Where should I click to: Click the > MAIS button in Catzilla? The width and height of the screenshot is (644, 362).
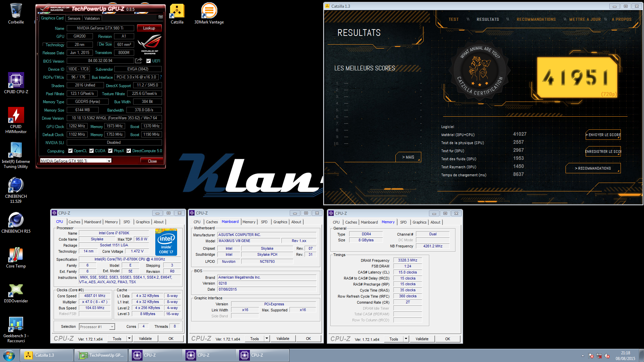pos(408,157)
